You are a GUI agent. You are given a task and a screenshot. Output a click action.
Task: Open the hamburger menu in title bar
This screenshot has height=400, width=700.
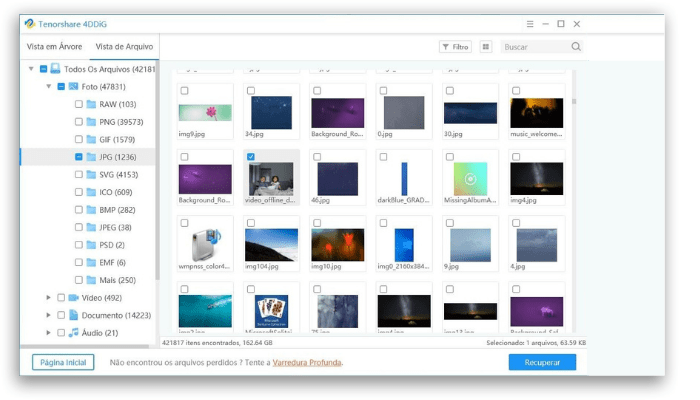point(529,24)
